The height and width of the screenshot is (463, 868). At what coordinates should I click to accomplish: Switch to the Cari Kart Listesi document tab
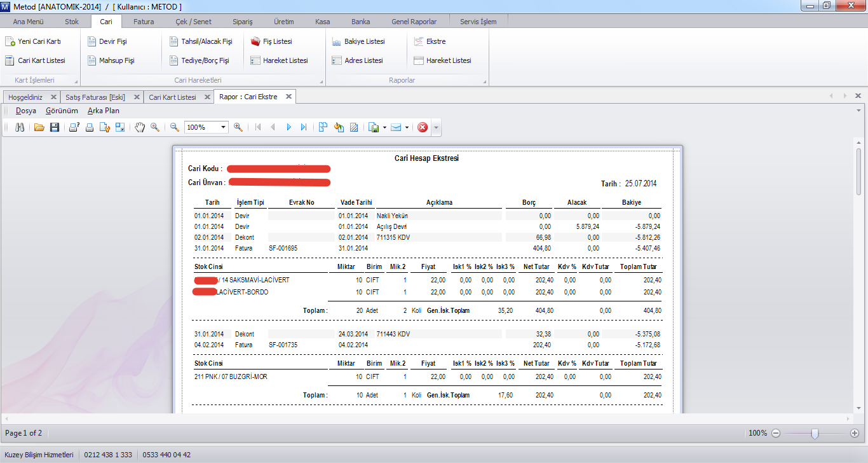(172, 97)
